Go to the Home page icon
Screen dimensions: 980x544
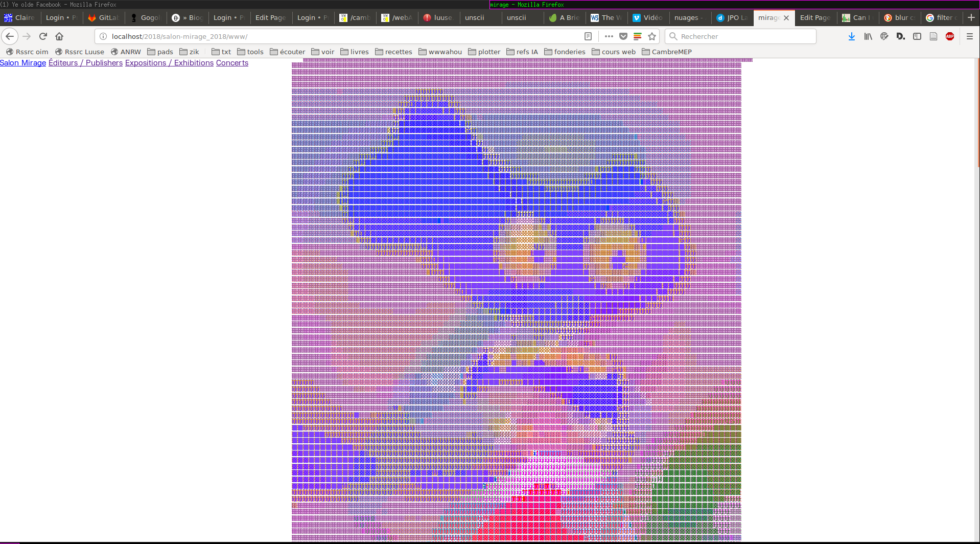click(59, 36)
